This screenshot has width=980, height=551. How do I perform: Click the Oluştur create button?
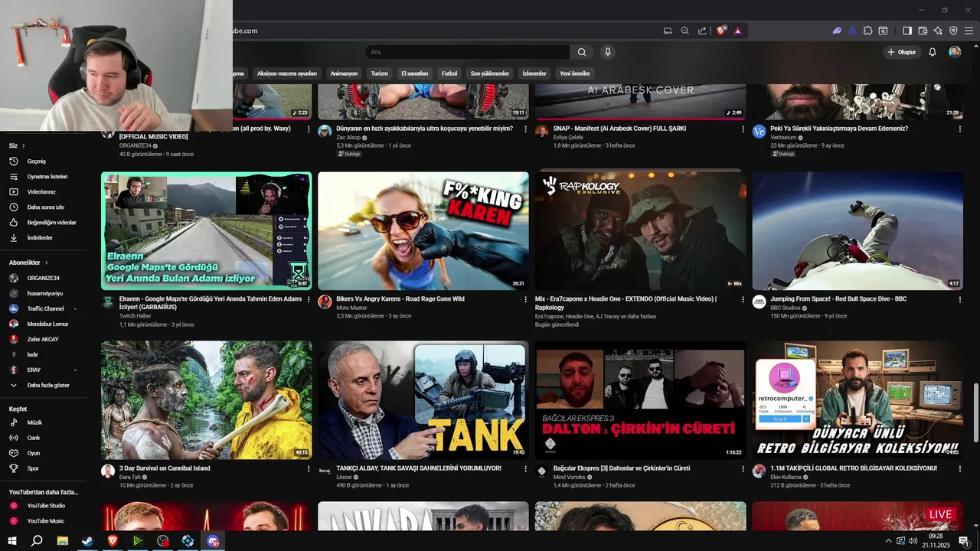(901, 52)
